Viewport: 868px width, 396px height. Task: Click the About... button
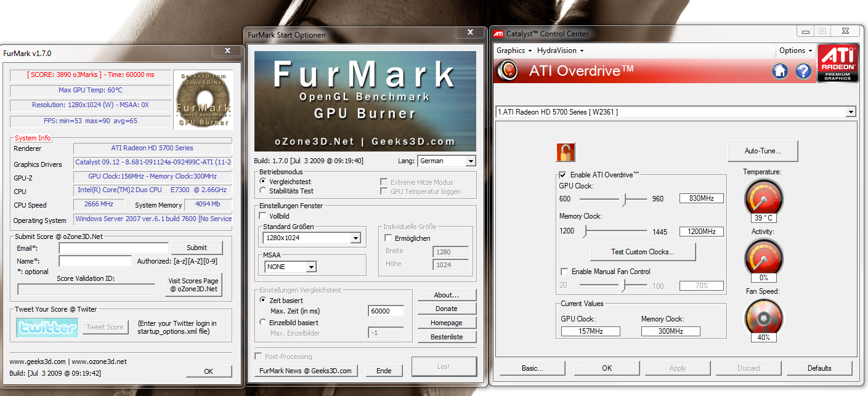[447, 295]
